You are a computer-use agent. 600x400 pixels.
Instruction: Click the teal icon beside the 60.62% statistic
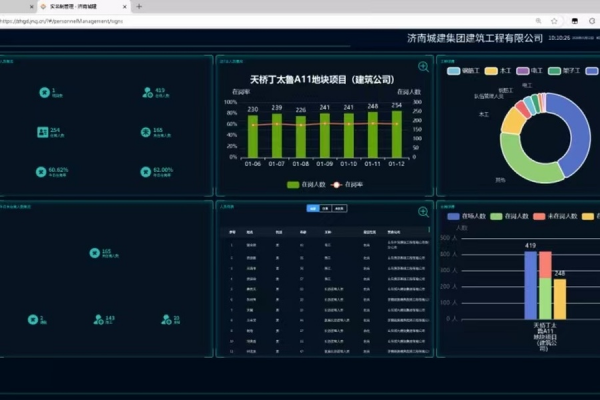point(41,171)
